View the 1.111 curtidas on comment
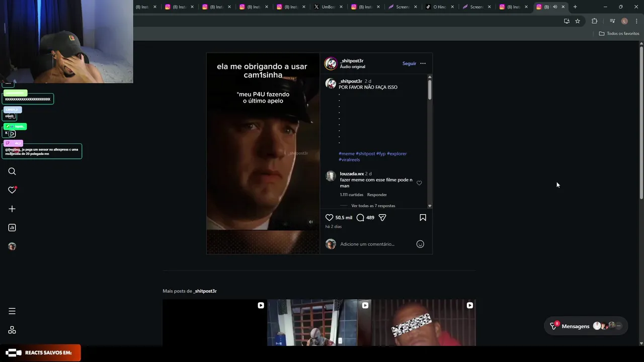Screen dimensions: 644x362 pyautogui.click(x=351, y=195)
